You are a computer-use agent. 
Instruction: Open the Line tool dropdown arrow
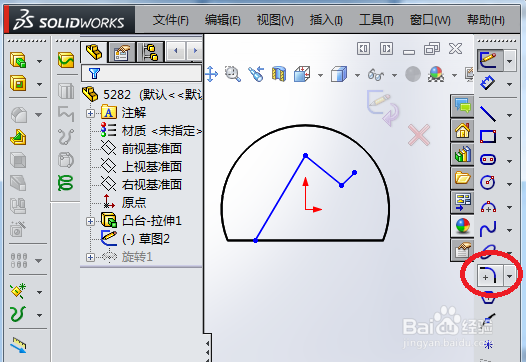pos(510,115)
